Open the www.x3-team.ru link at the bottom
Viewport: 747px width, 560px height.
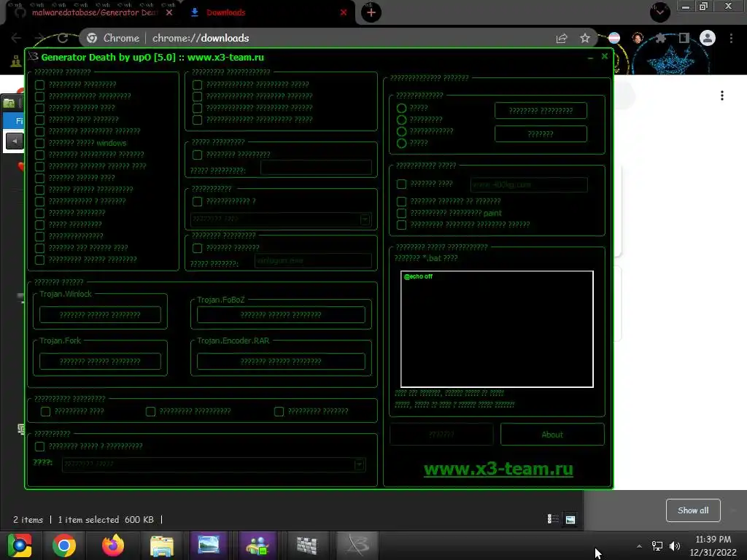pyautogui.click(x=498, y=469)
